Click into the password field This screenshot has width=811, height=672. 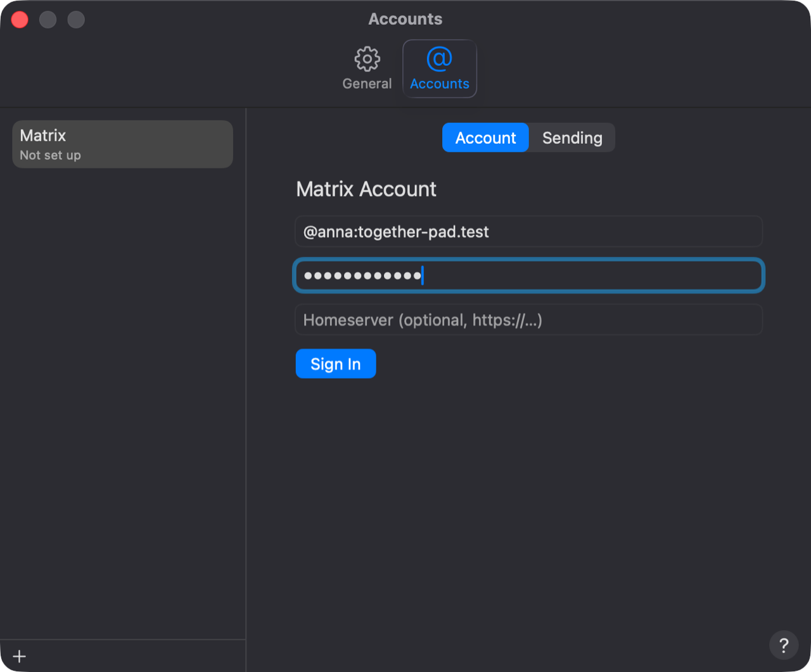pyautogui.click(x=528, y=276)
